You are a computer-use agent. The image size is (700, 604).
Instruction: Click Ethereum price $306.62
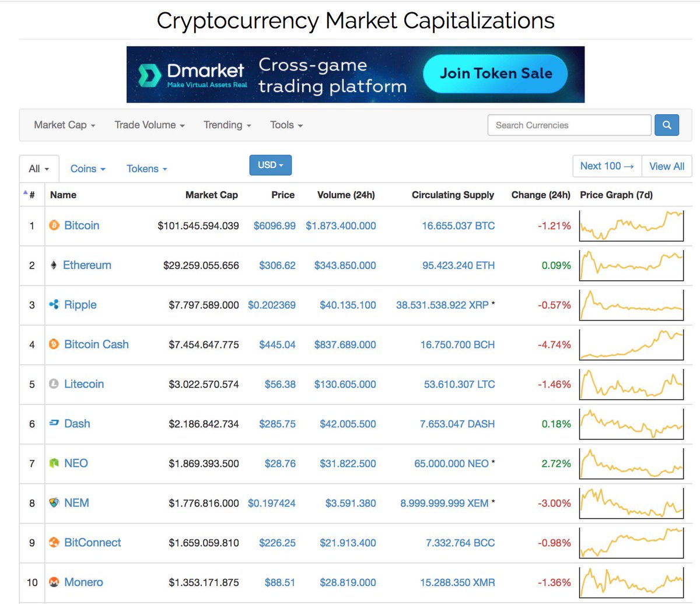tap(277, 265)
